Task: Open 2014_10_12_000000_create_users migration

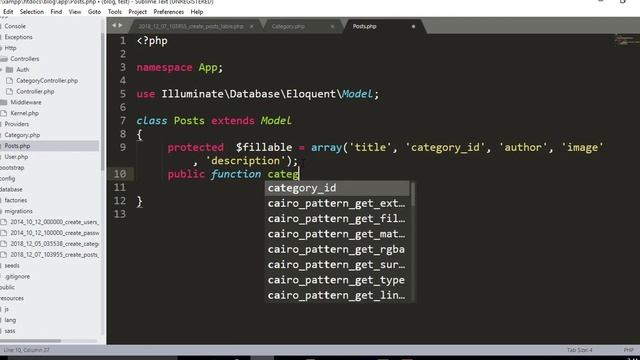Action: [x=54, y=222]
